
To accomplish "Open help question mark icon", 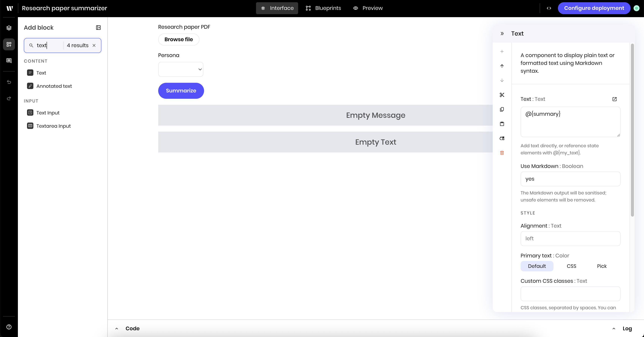I will (9, 327).
